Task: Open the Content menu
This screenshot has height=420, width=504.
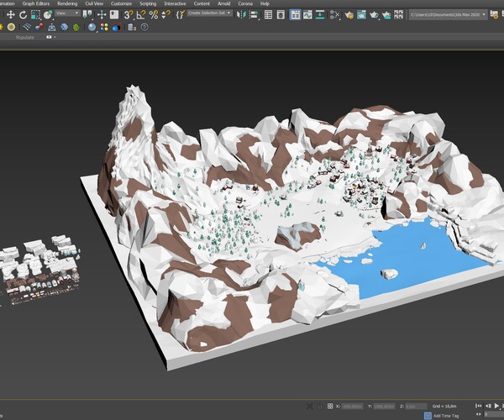Action: [202, 4]
